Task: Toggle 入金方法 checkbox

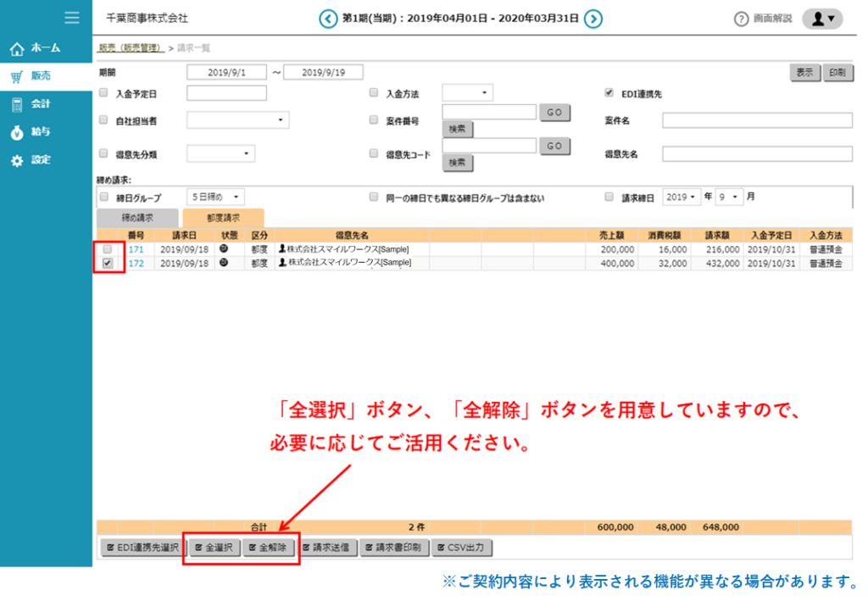Action: tap(374, 92)
